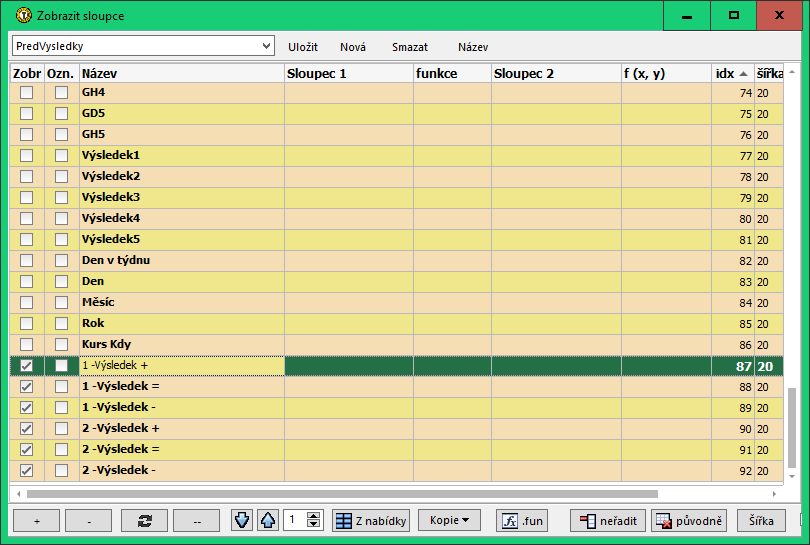Click horizontal scrollbar right arrow
The height and width of the screenshot is (545, 810).
point(774,494)
